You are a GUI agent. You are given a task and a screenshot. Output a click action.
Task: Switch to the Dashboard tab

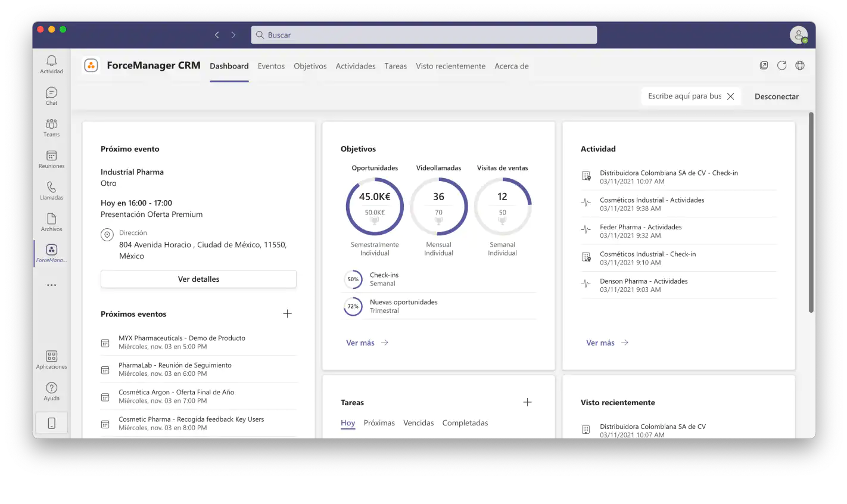[x=229, y=66]
